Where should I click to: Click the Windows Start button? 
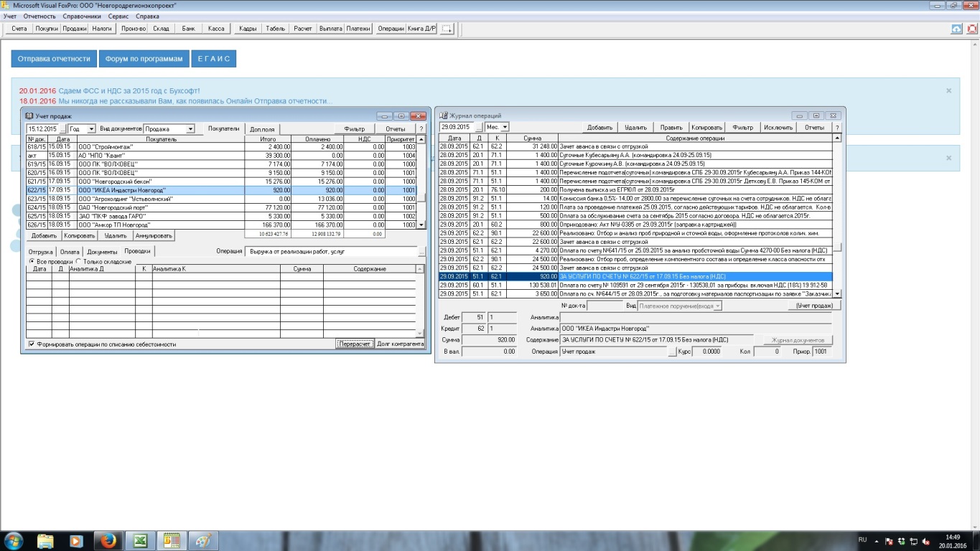click(13, 540)
